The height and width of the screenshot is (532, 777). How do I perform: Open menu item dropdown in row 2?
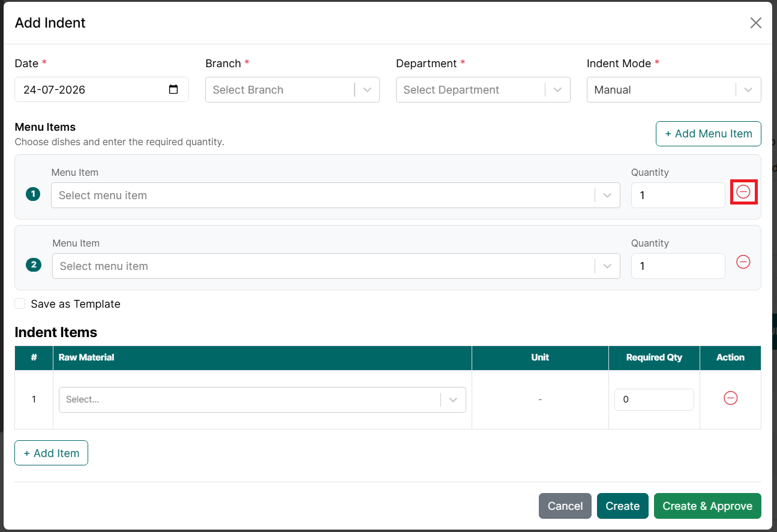pos(336,266)
